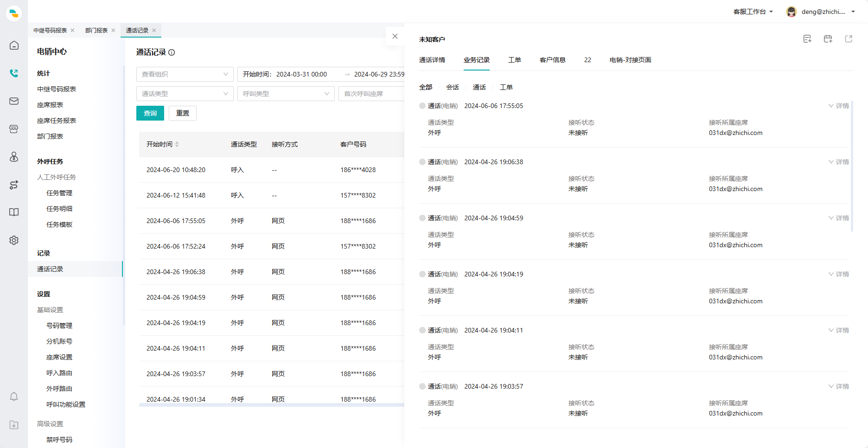Screen dimensions: 868x448
Task: Open 外呼路由 in the sidebar menu
Action: [x=59, y=389]
